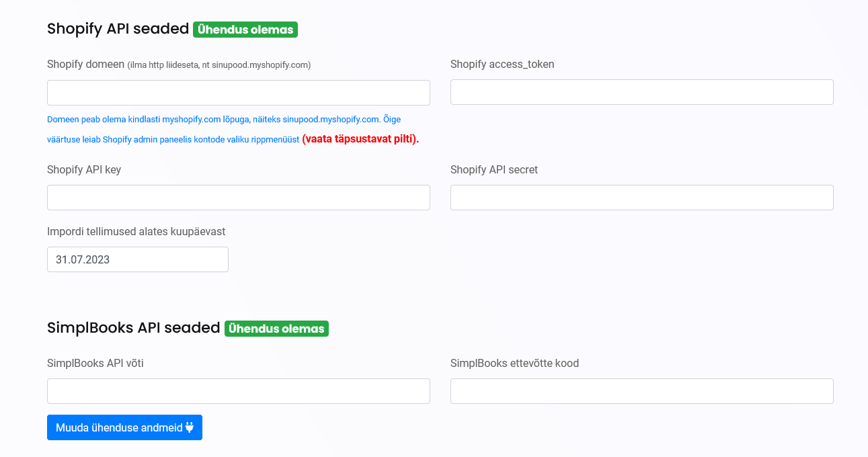
Task: Click the 'Shopify API secret' label
Action: [x=494, y=169]
